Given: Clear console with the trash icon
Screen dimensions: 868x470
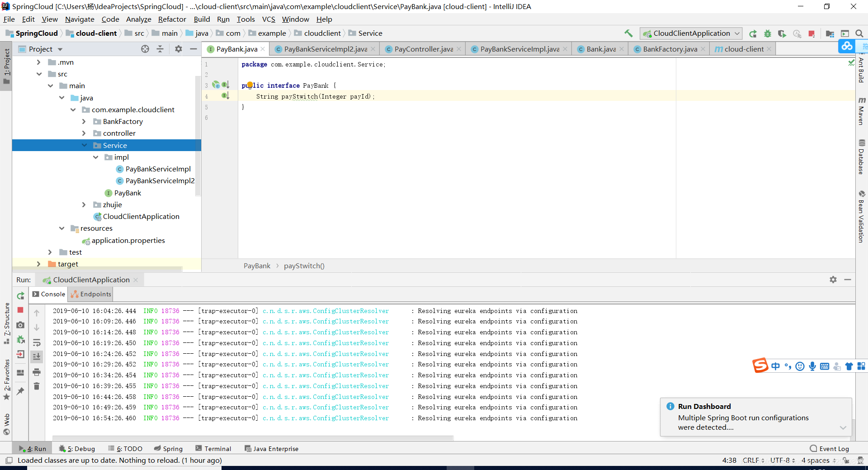Looking at the screenshot, I should coord(37,386).
